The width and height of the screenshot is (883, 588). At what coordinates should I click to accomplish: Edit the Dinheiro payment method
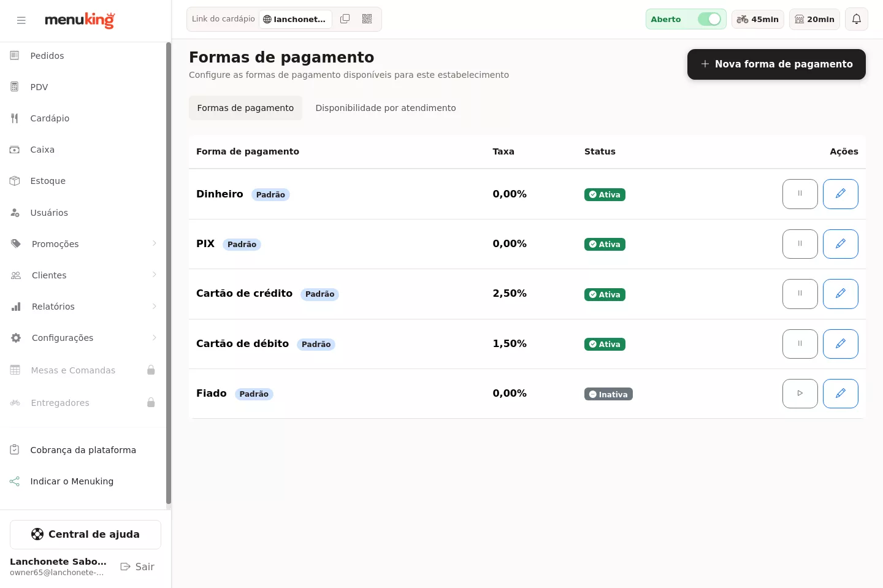(x=841, y=194)
